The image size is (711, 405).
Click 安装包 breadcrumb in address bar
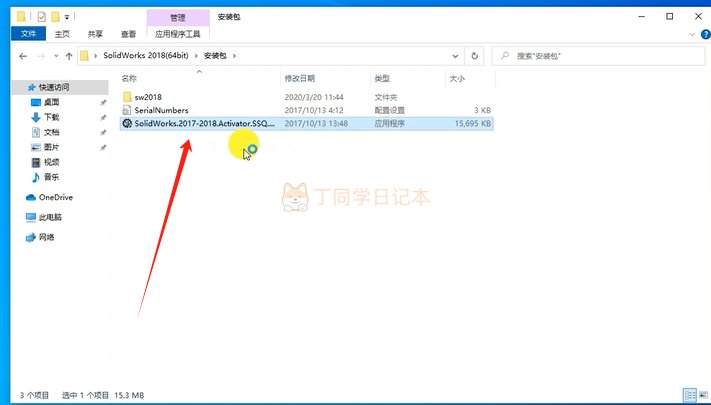pos(215,55)
